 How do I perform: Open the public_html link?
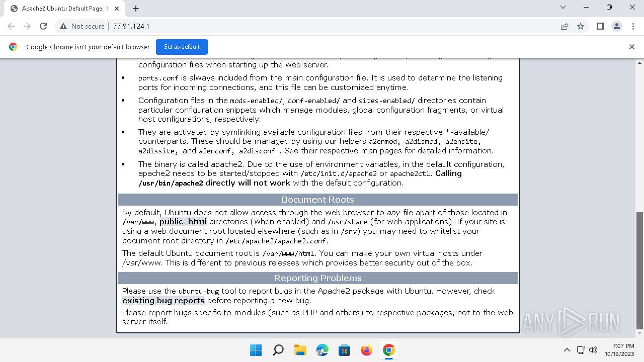tap(183, 222)
